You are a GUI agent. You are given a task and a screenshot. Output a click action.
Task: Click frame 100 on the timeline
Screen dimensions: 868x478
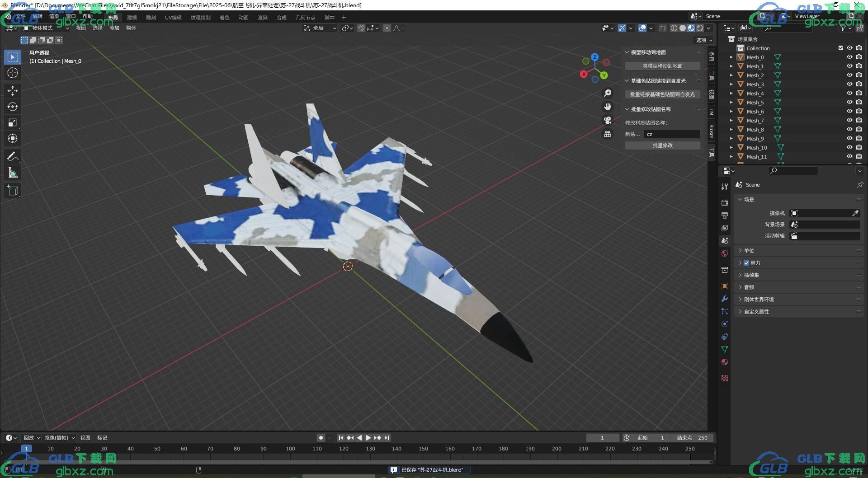pyautogui.click(x=290, y=449)
